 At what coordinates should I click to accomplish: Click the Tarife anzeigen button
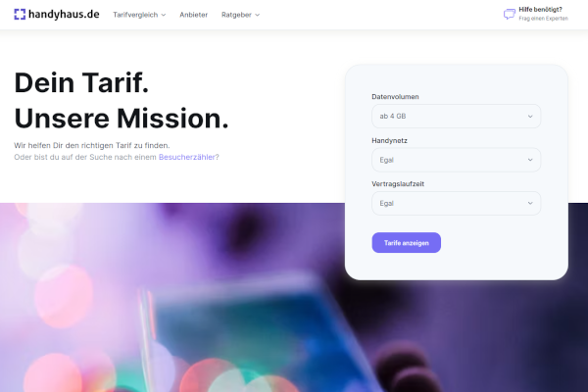tap(406, 243)
